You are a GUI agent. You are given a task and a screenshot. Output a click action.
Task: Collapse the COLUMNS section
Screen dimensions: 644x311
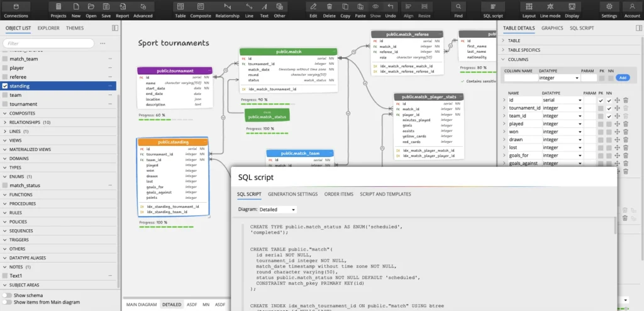(504, 59)
